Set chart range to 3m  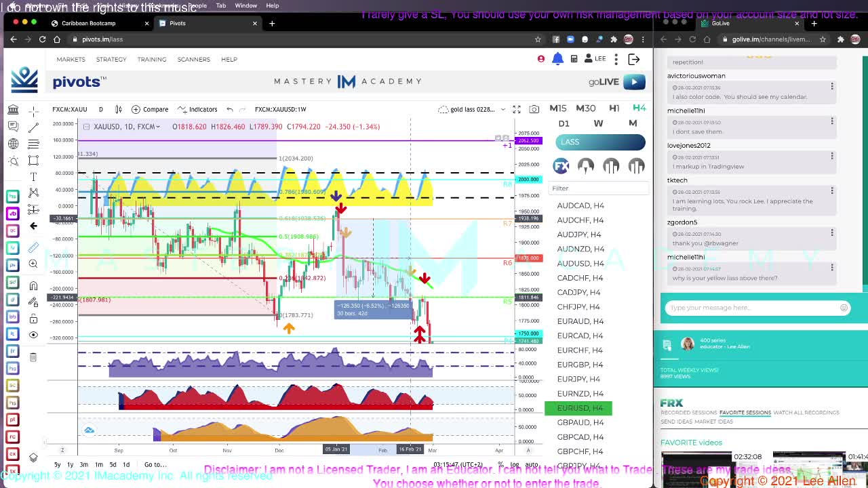(83, 464)
